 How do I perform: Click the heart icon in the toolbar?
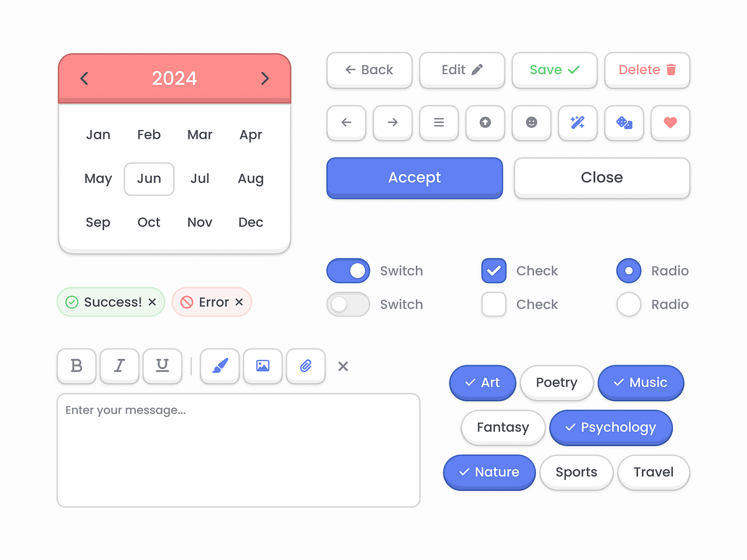coord(670,123)
